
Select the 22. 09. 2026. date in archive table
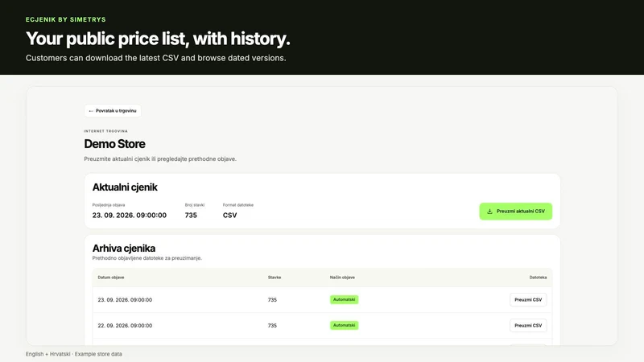tap(125, 326)
